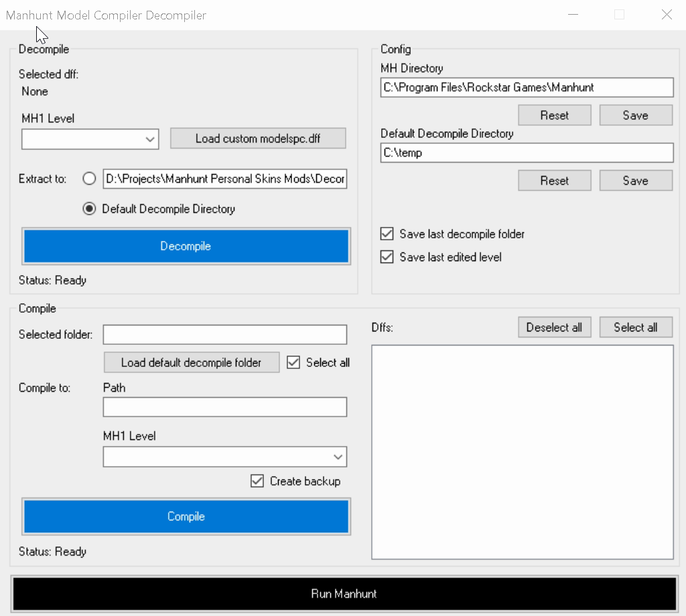Click Deselect all for Dffs

point(555,327)
